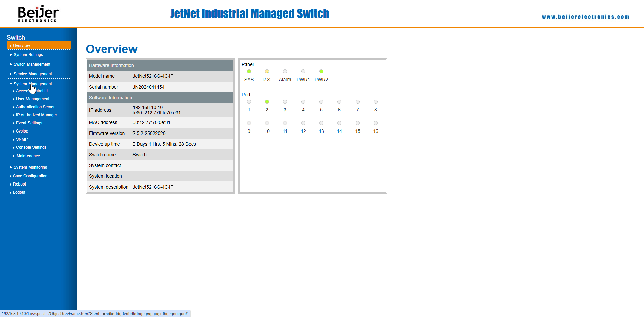Screen dimensions: 644x317
Task: Click the Port 14 status LED
Action: coord(339,123)
